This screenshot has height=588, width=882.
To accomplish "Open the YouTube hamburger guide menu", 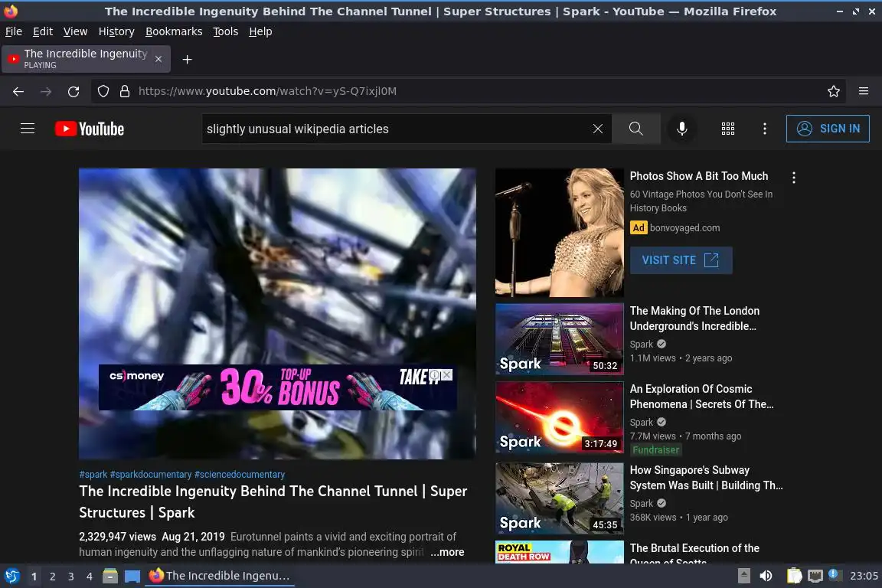I will 28,129.
